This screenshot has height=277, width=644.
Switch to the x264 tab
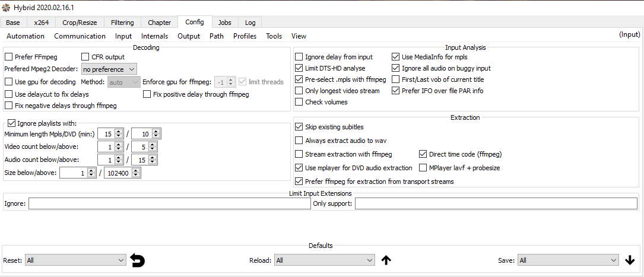click(x=42, y=23)
